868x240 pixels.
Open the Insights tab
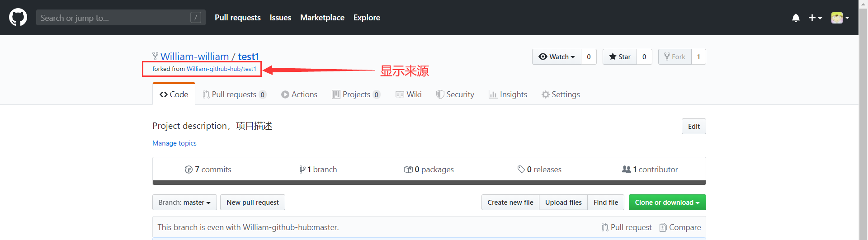click(508, 94)
